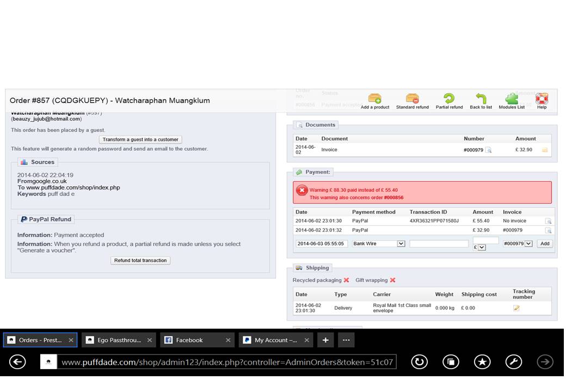The height and width of the screenshot is (392, 566).
Task: Click the Add payment button
Action: pos(545,244)
